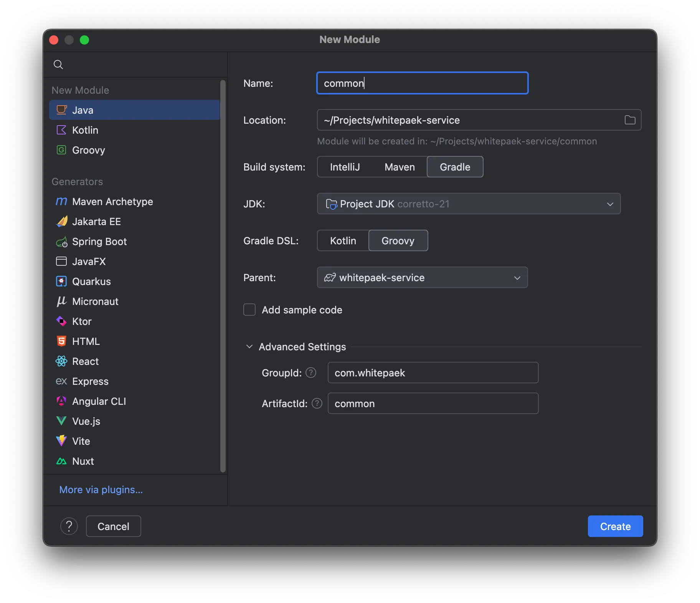The height and width of the screenshot is (603, 700).
Task: Click the Jakarta EE sail icon
Action: tap(61, 221)
